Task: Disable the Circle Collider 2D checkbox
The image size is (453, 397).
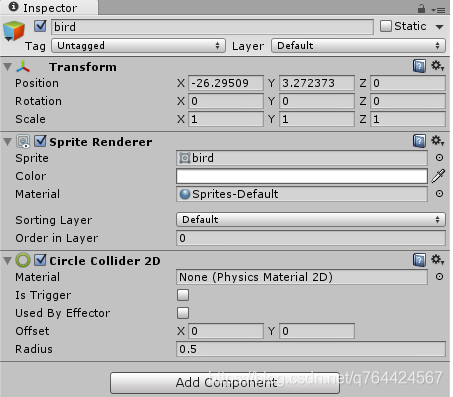Action: [x=40, y=260]
